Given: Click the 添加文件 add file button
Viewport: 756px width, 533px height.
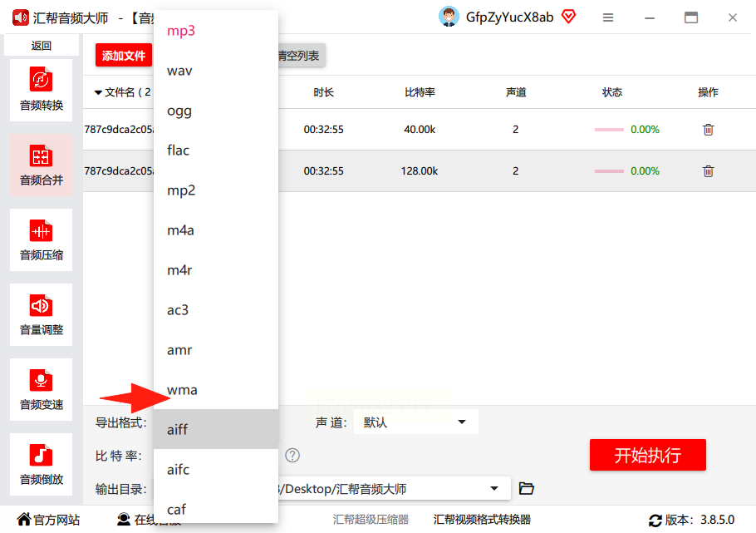Looking at the screenshot, I should coord(124,56).
